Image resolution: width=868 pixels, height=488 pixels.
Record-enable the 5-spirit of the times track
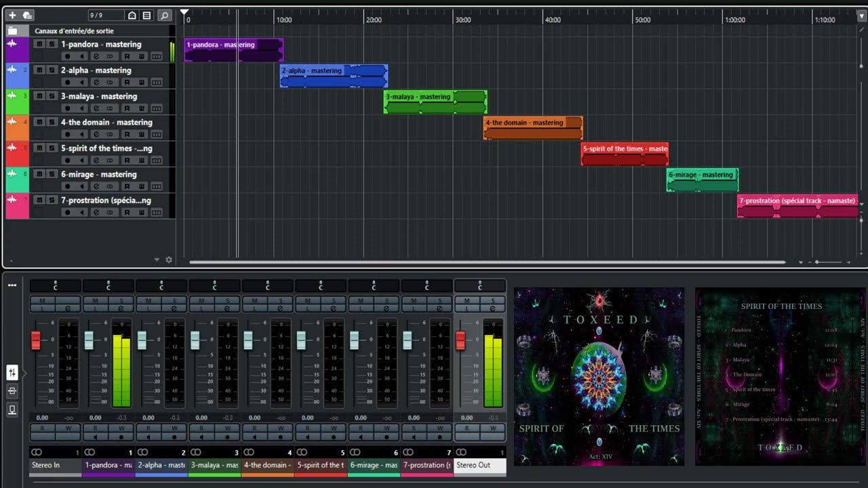(67, 160)
